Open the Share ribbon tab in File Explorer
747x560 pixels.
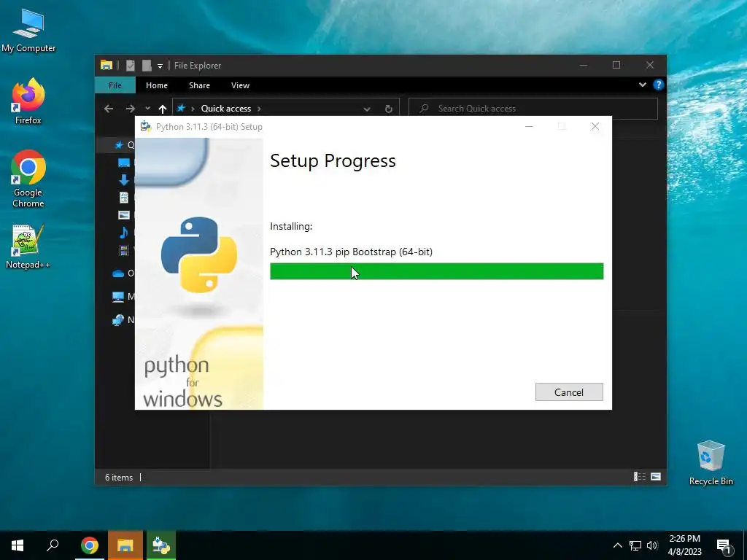click(x=199, y=85)
